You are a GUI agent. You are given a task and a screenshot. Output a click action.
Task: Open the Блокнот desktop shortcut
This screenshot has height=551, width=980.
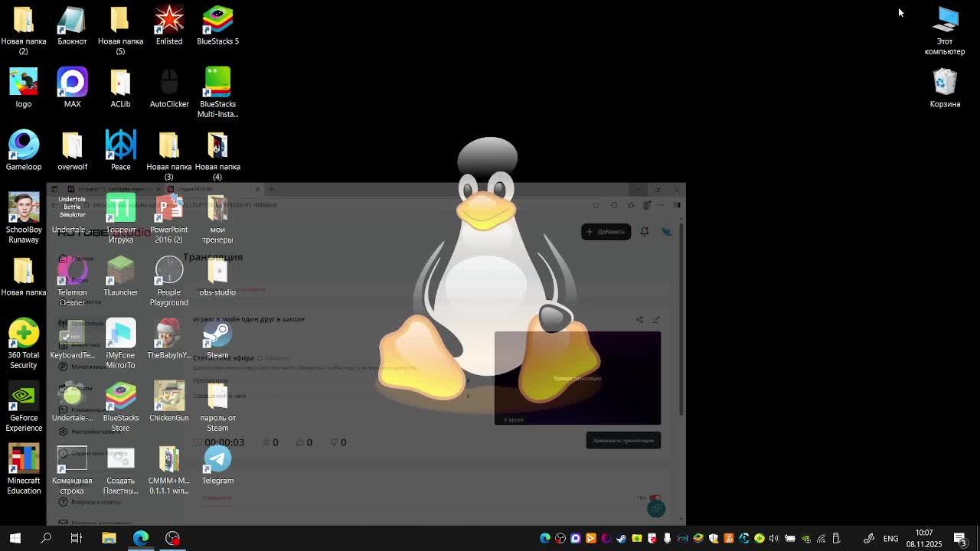(x=72, y=25)
